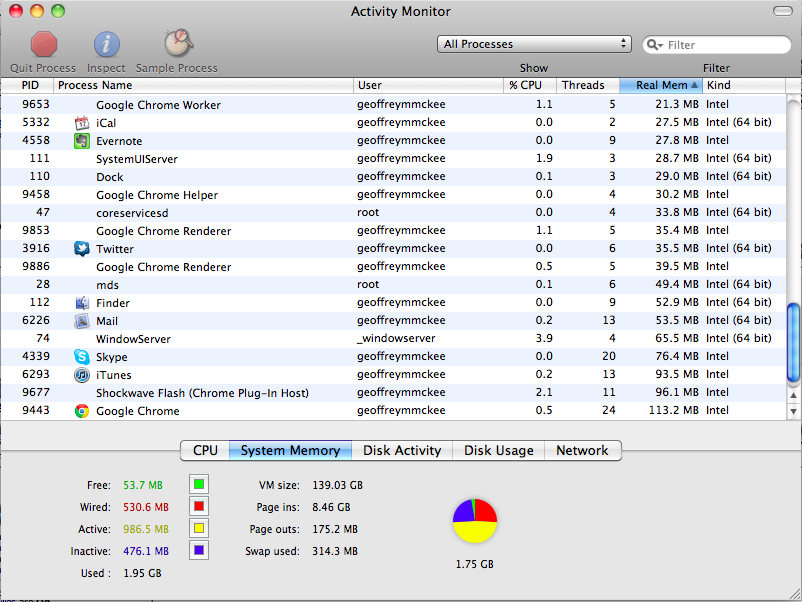Click the toolbar hide pill button

pos(783,11)
